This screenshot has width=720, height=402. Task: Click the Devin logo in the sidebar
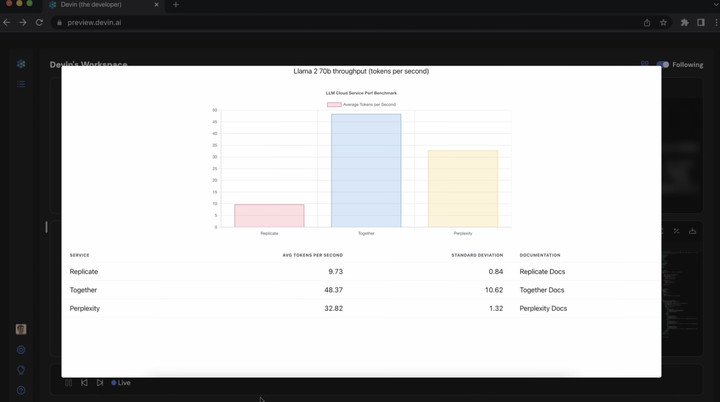[x=21, y=64]
